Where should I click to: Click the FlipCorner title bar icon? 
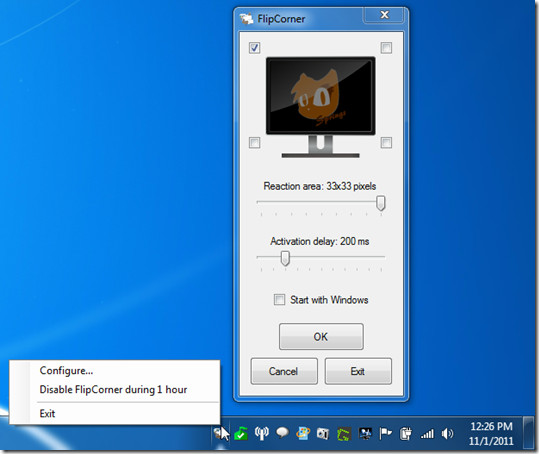pos(246,19)
